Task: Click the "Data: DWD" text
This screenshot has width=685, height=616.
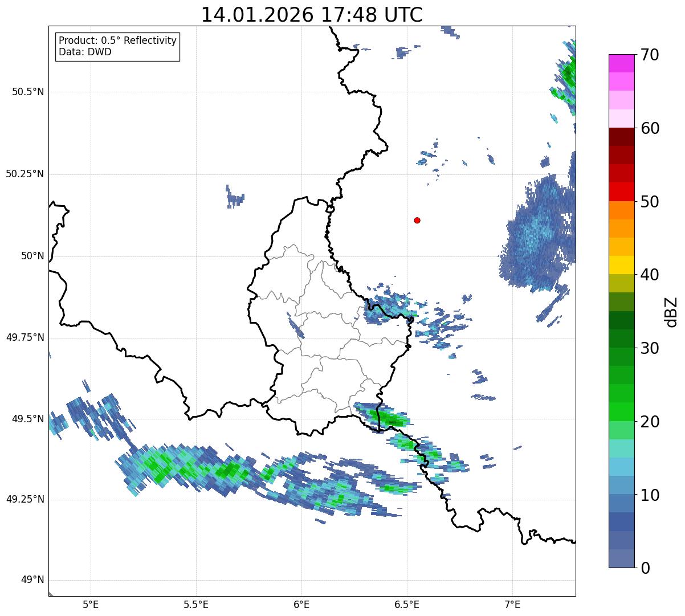Action: (85, 52)
